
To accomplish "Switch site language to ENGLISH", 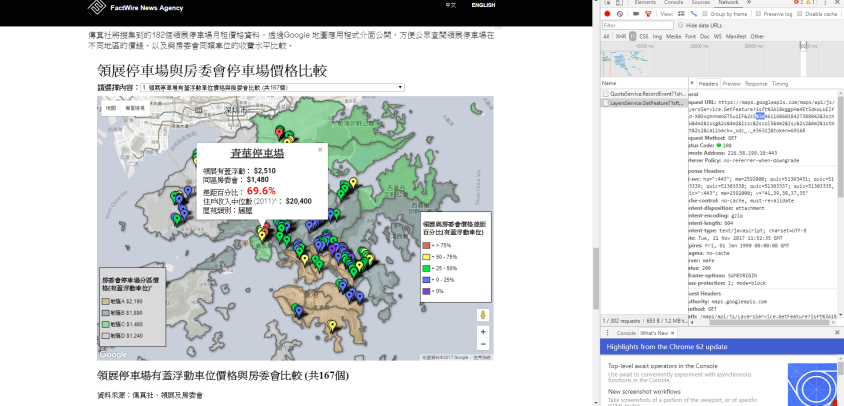I will click(x=483, y=6).
